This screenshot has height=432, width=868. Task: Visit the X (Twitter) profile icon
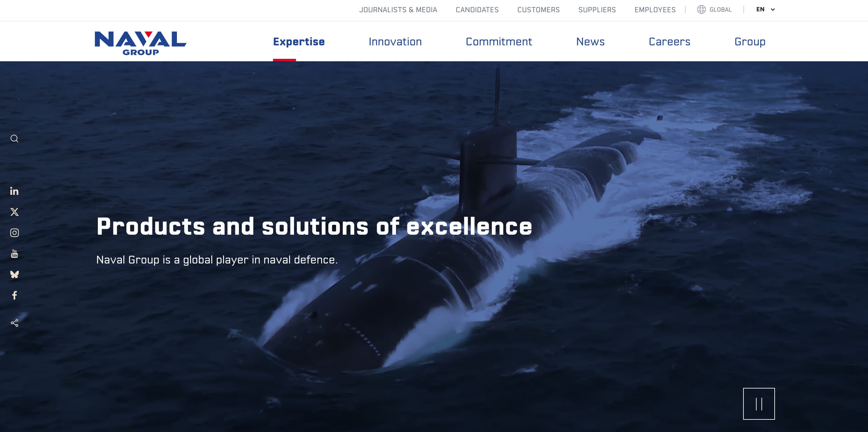[x=14, y=212]
